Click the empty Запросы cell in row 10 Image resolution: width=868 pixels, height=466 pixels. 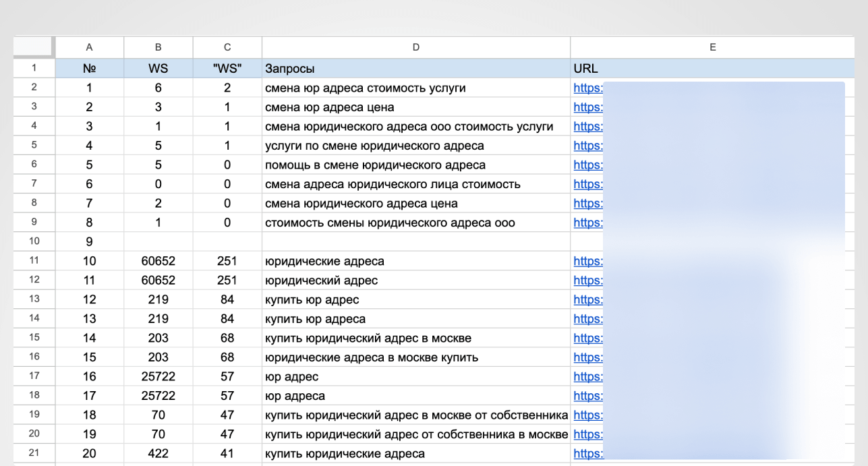click(x=415, y=241)
